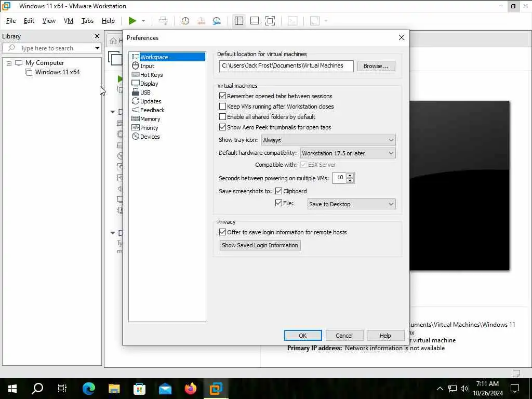Screen dimensions: 532x399
Task: Decrease seconds between powering on VMs
Action: (350, 180)
